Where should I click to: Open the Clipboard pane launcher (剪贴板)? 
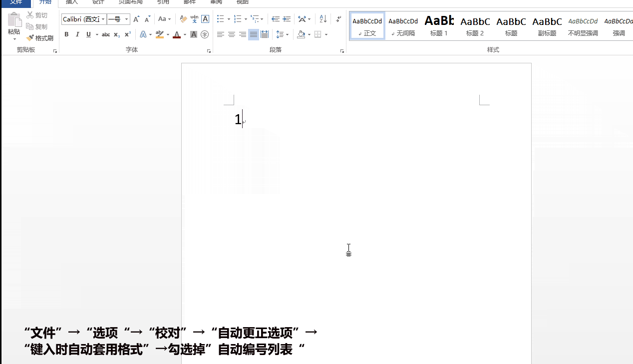click(x=55, y=51)
